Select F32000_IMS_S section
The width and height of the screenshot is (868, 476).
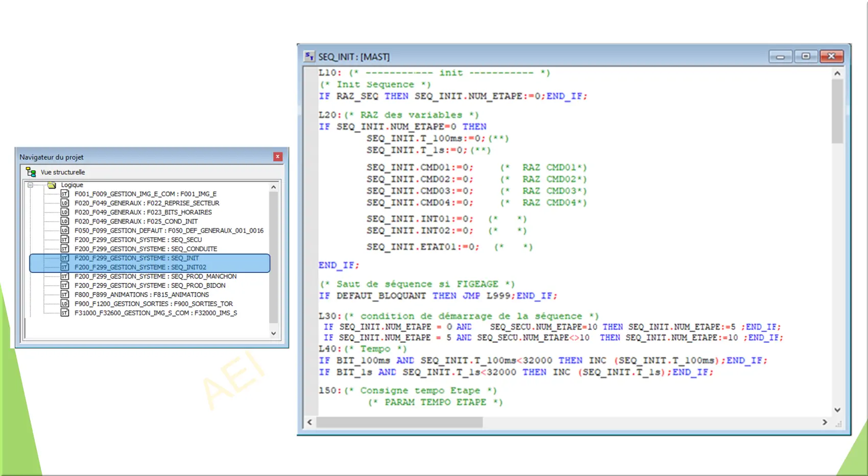tap(156, 313)
